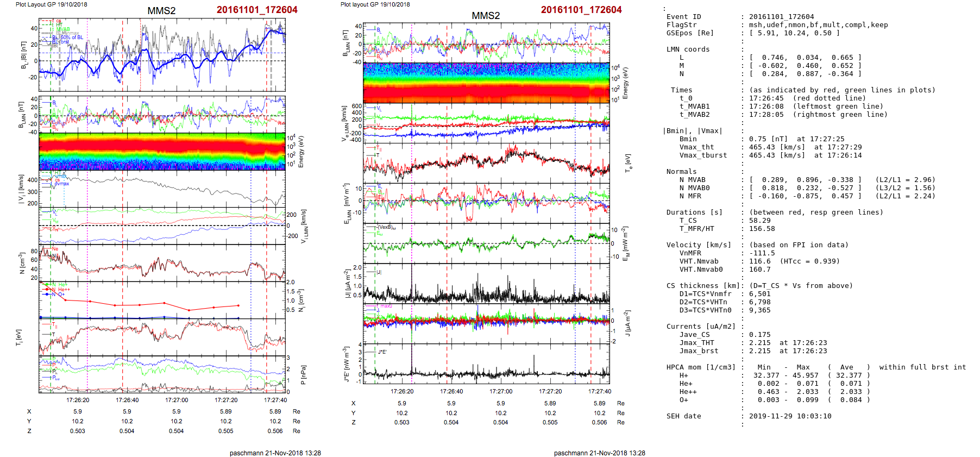Click the CS thickness [km] heading
980x457 pixels.
click(701, 286)
